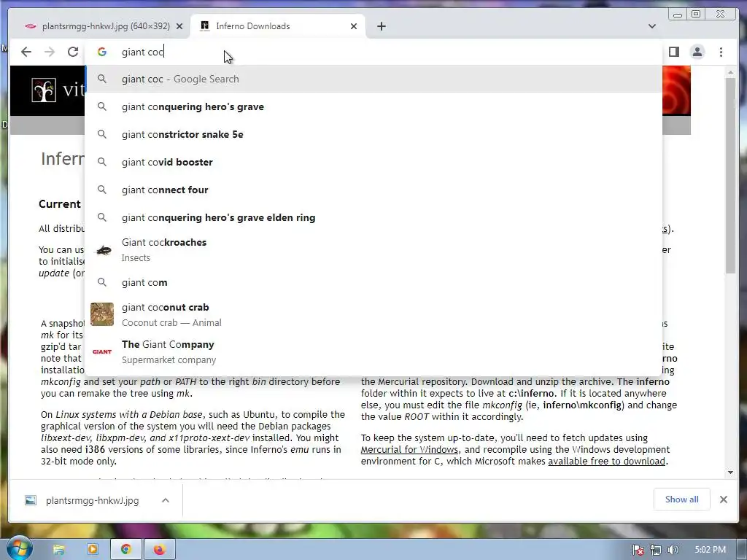Close the plantsrmgg-hnkwJ.jpg tab
The height and width of the screenshot is (560, 747).
pyautogui.click(x=179, y=26)
